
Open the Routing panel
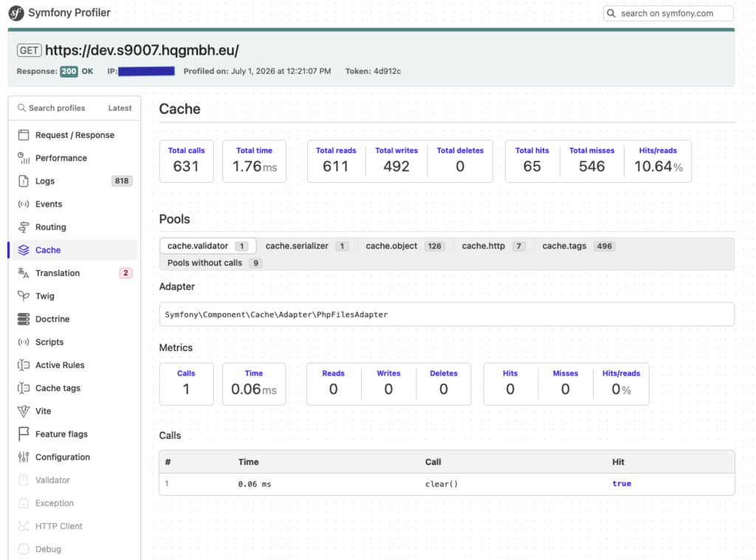point(75,227)
